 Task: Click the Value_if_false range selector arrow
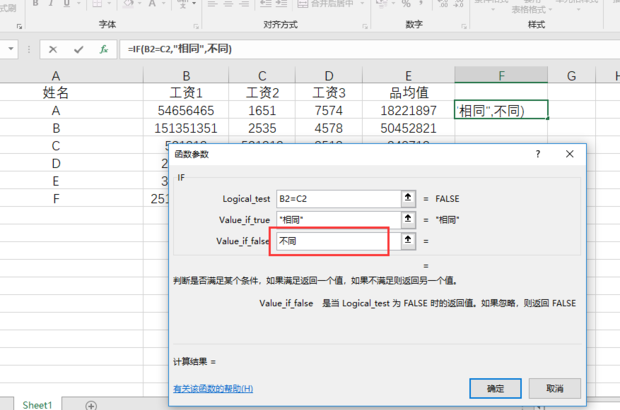pyautogui.click(x=408, y=240)
